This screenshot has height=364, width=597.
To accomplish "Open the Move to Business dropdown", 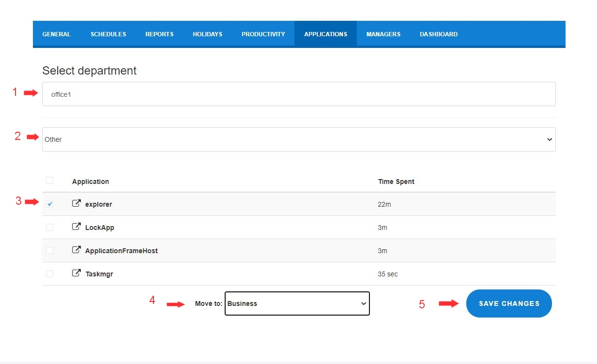I will coord(297,303).
